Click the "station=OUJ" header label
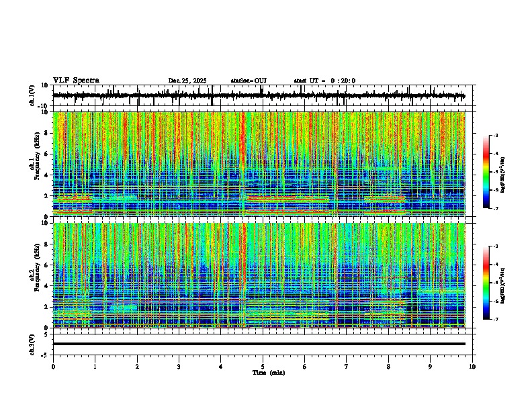 click(x=249, y=81)
